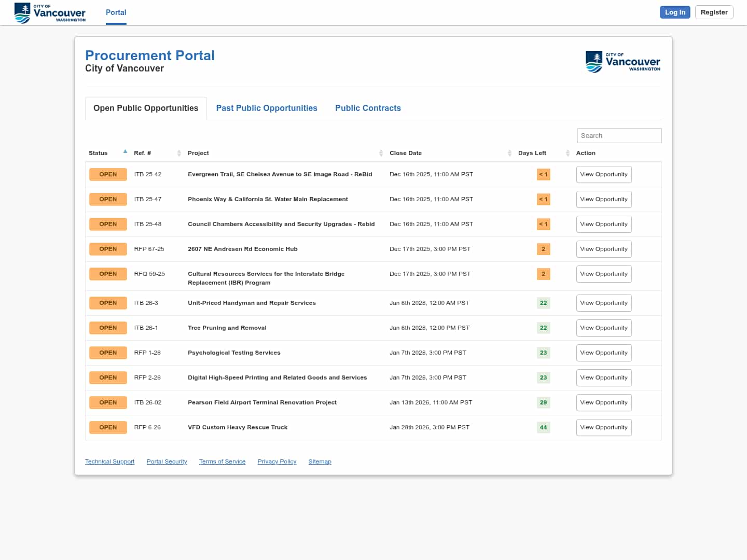This screenshot has height=560, width=747.
Task: Click the Vancouver Washington logo in portal card
Action: 622,62
